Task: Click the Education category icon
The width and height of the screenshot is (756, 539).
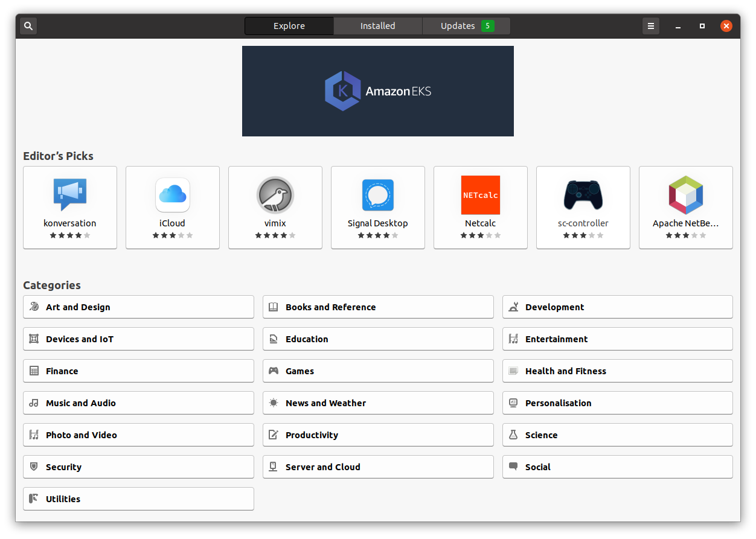Action: pyautogui.click(x=274, y=339)
